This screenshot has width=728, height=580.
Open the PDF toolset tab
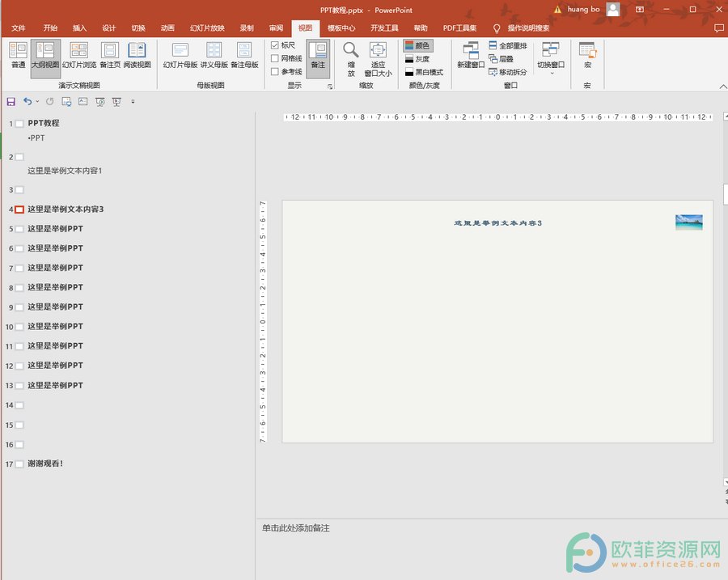pos(459,28)
